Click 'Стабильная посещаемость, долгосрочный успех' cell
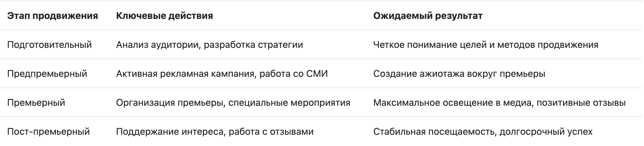 coord(483,132)
